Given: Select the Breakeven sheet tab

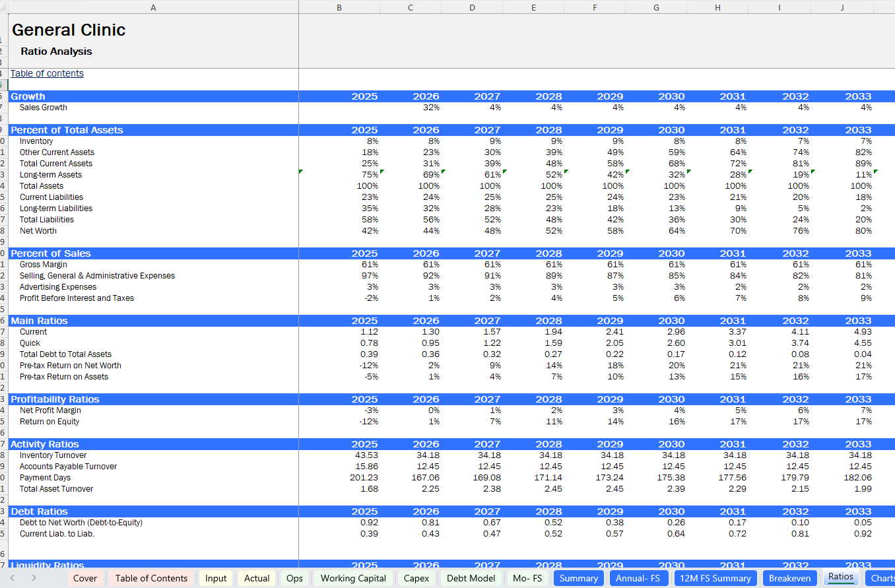Looking at the screenshot, I should 789,578.
